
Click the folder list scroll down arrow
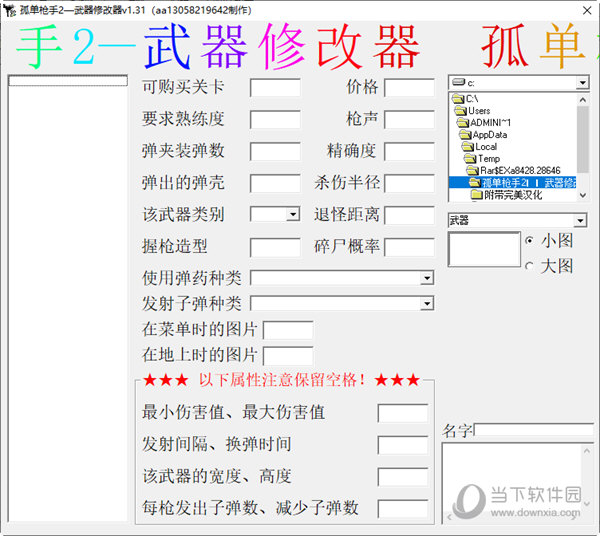point(582,195)
